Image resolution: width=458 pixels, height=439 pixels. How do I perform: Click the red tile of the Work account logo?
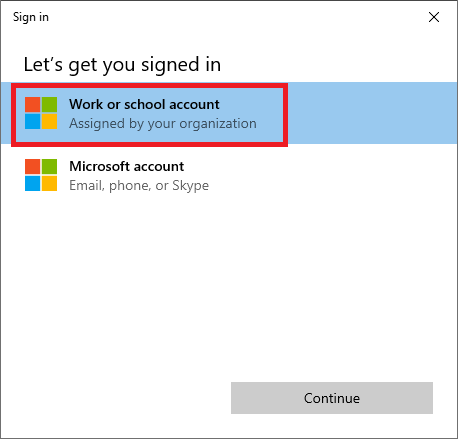point(33,105)
